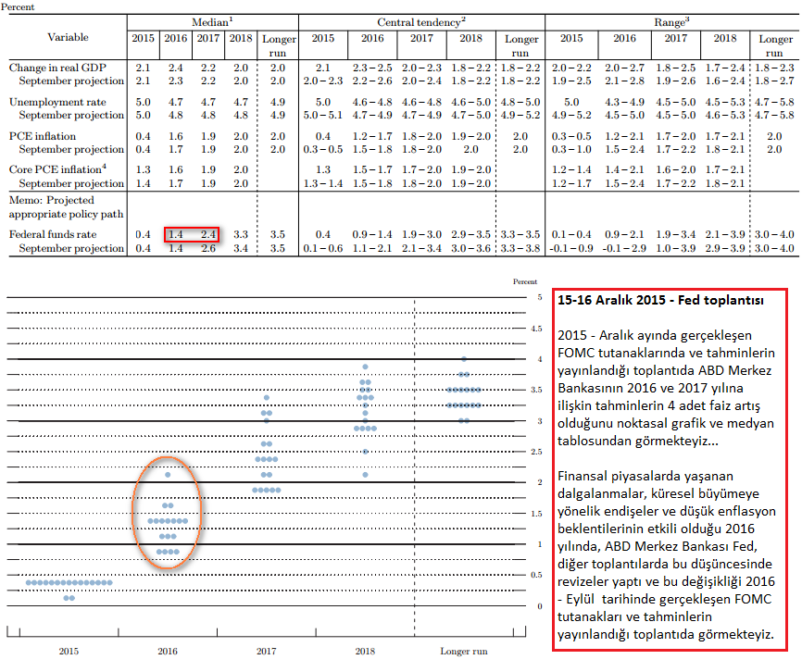Click the pair of dots below the 2015 row

69,598
